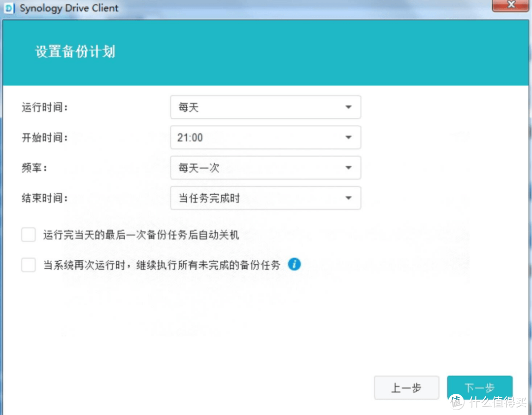Click the dropdown arrow on 运行时间 selector

click(x=348, y=107)
